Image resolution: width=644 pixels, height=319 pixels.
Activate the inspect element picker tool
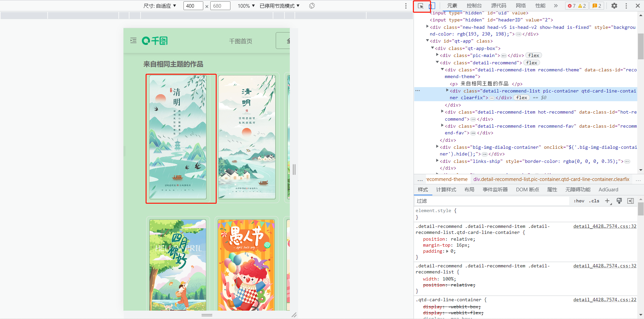click(x=421, y=6)
